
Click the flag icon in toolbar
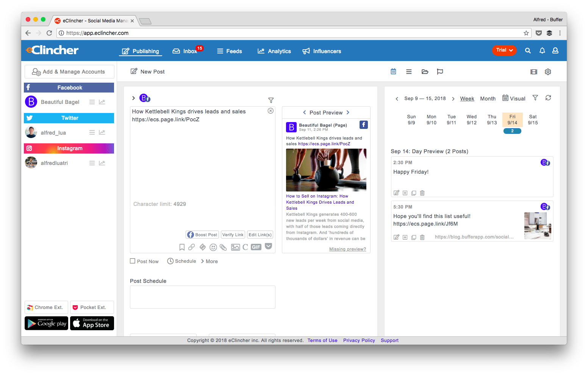coord(440,72)
